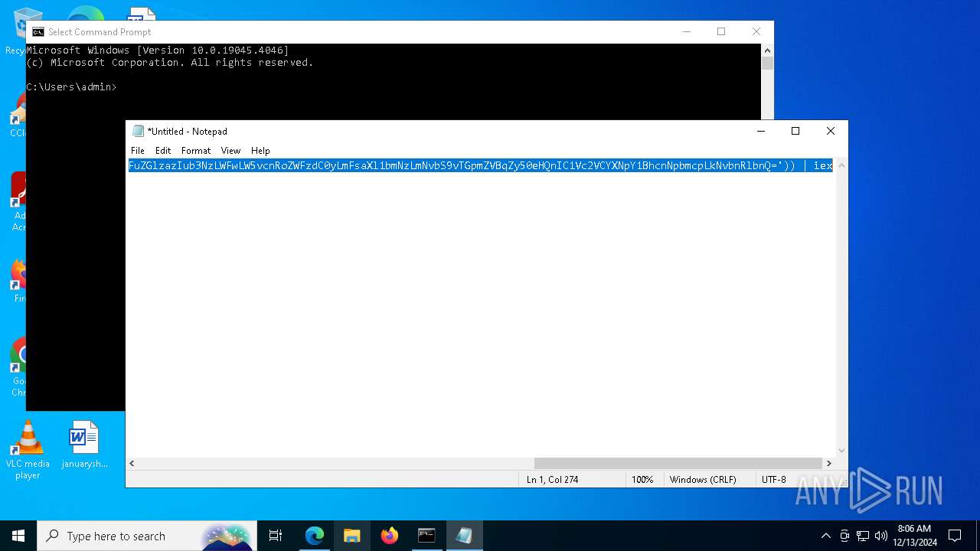Image resolution: width=980 pixels, height=551 pixels.
Task: Switch to Command Prompt taskbar button
Action: pyautogui.click(x=426, y=536)
